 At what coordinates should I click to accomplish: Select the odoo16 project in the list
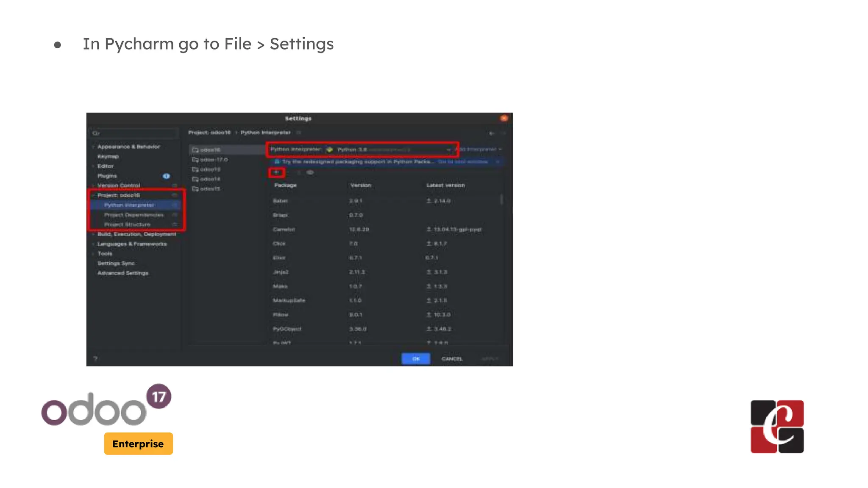pyautogui.click(x=227, y=150)
